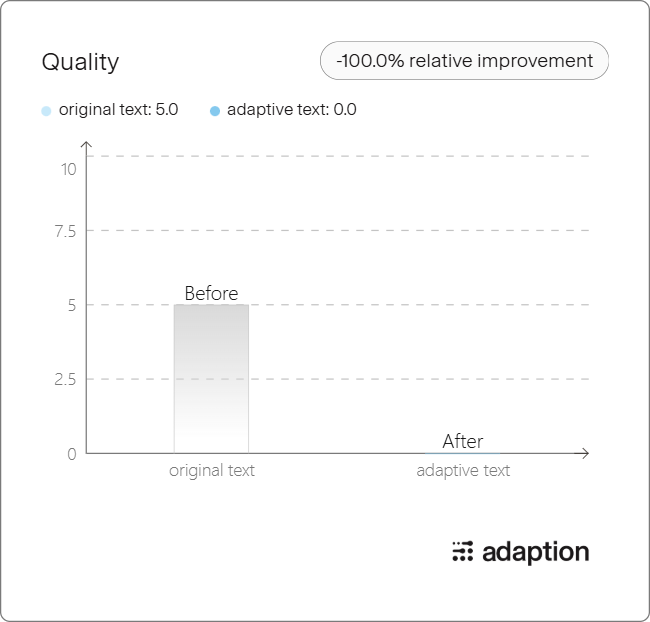
Task: Click the Quality chart title
Action: 80,62
